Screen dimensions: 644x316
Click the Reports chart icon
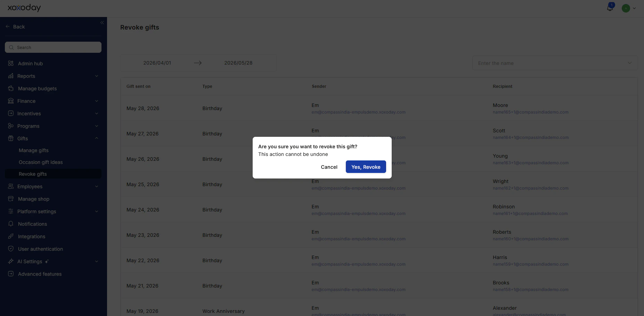point(11,76)
